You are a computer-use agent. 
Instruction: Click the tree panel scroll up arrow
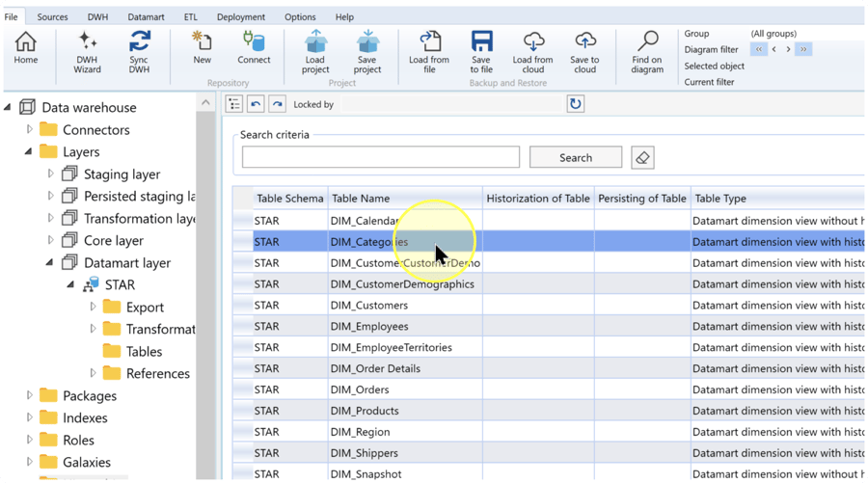[x=205, y=102]
